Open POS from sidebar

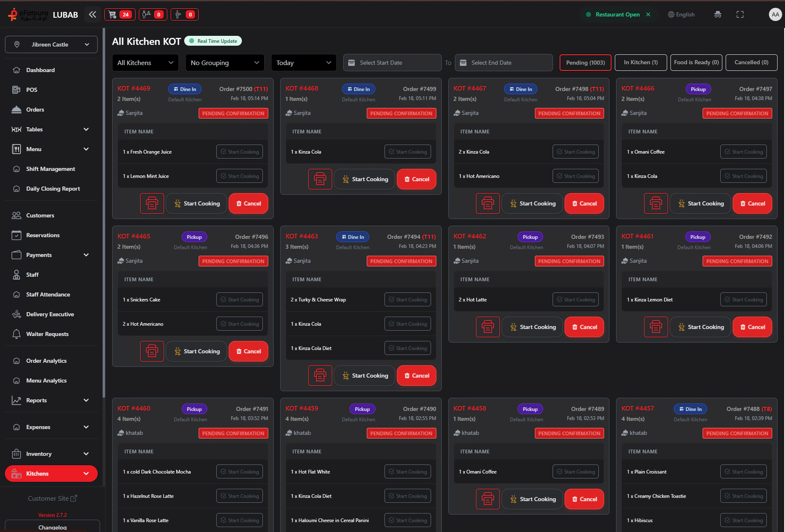tap(51, 90)
